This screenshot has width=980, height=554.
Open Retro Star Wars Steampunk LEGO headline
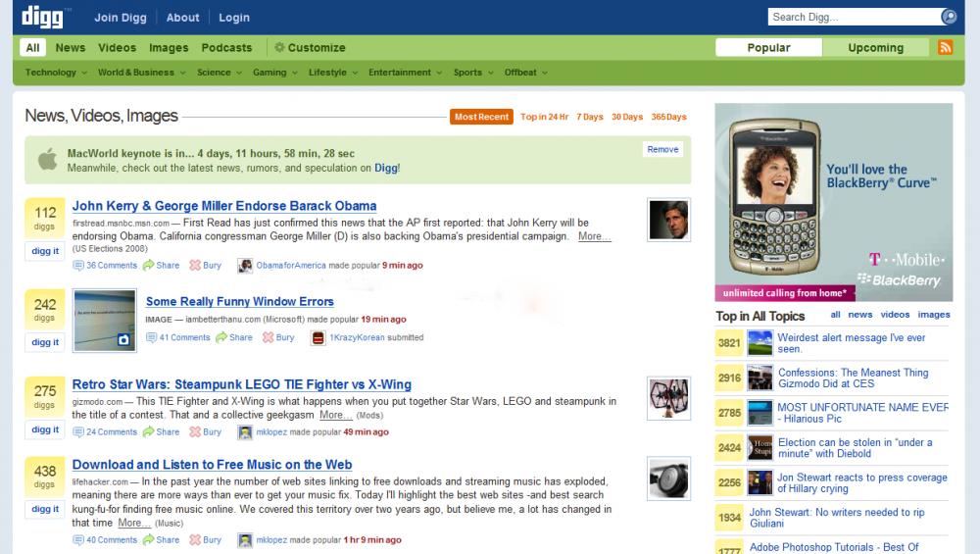coord(242,384)
